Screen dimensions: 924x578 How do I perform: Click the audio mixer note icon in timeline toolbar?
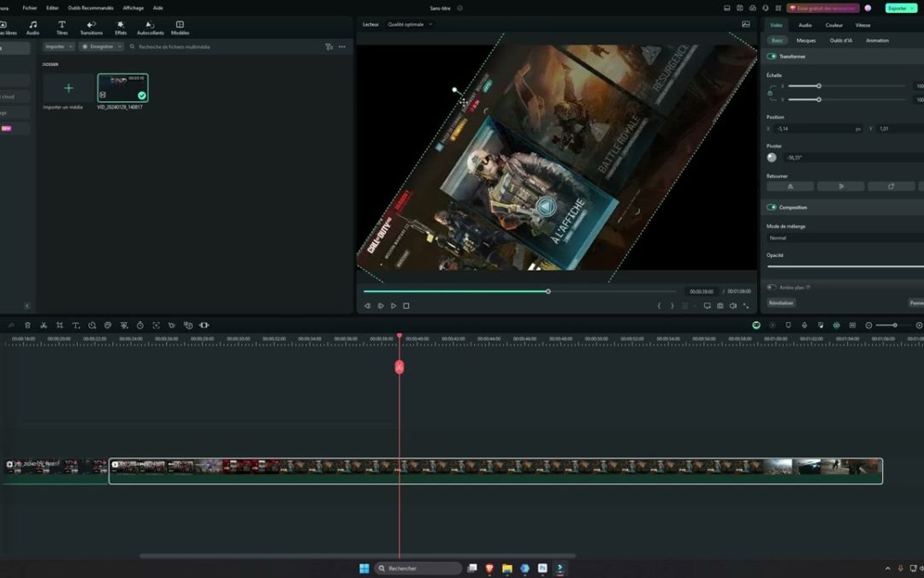[820, 325]
